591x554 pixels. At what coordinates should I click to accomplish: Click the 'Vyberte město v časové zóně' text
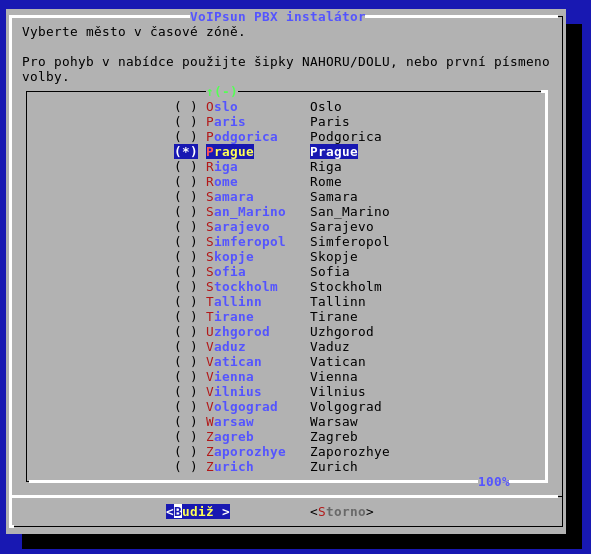coord(134,32)
